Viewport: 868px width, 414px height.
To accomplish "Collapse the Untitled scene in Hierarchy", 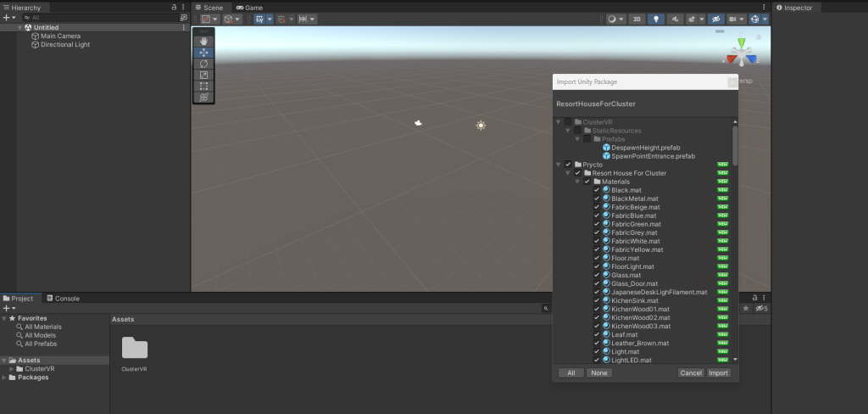I will (x=20, y=27).
